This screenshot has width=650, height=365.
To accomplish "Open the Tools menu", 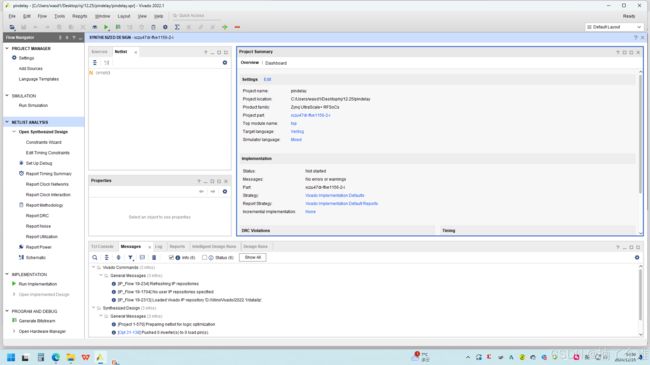I will click(60, 16).
